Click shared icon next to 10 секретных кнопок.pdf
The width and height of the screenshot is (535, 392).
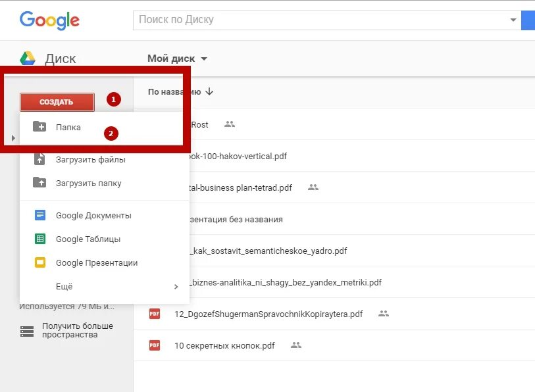296,345
